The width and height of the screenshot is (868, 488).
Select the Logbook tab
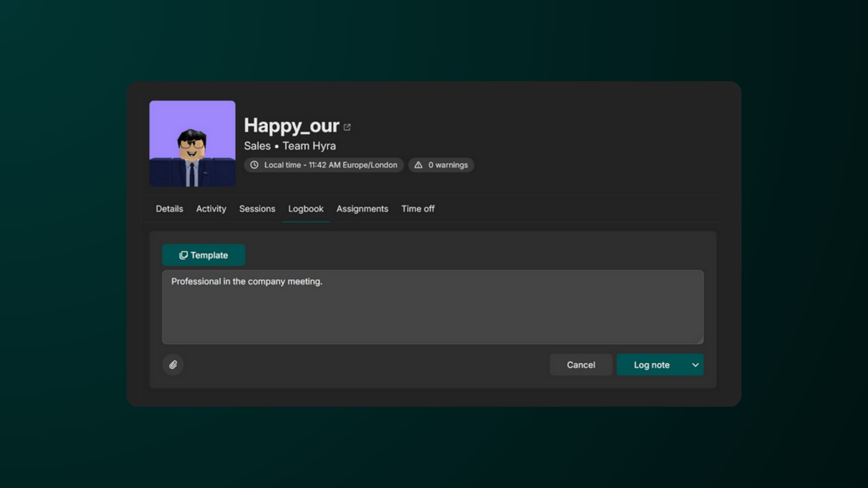click(306, 209)
